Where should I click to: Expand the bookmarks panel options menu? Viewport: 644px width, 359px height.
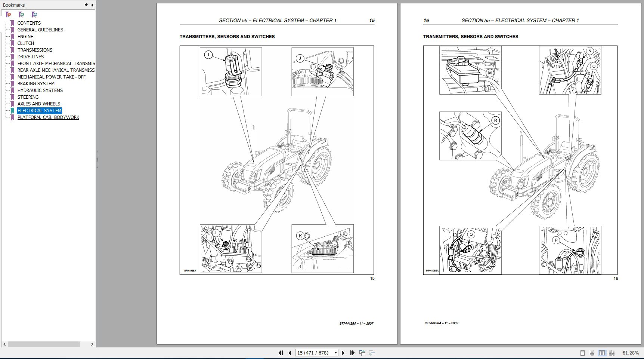86,5
